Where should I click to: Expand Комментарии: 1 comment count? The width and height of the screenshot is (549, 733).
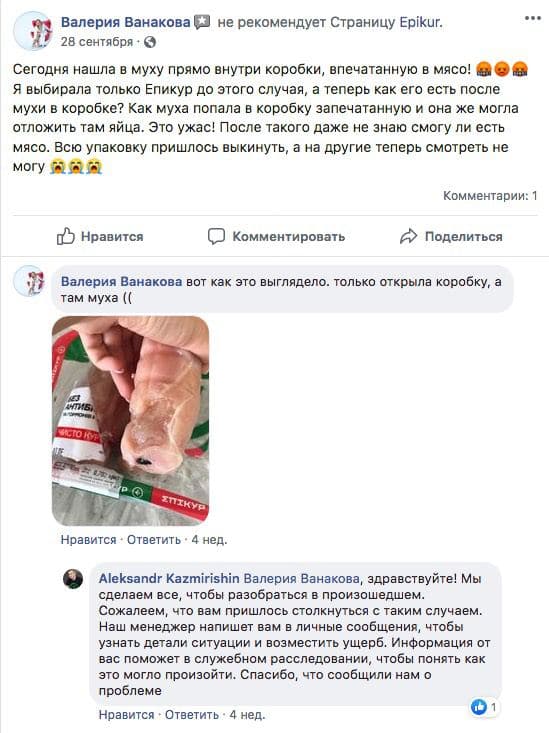490,196
